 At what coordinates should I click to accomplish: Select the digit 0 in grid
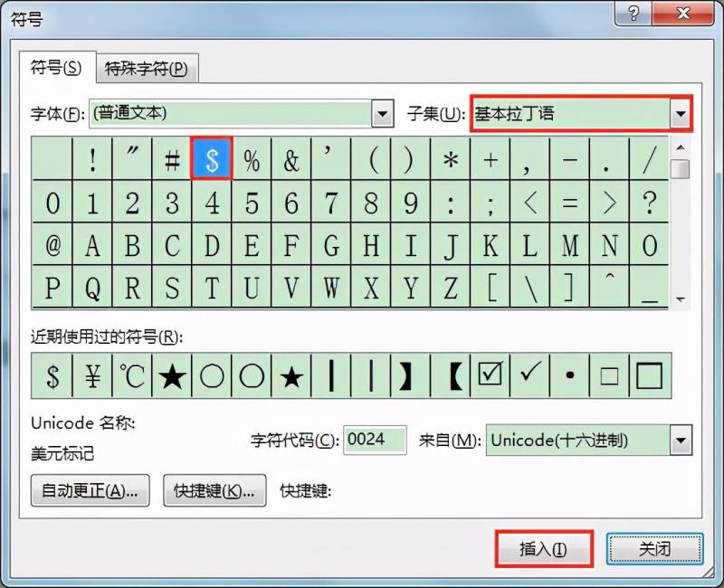click(x=52, y=202)
